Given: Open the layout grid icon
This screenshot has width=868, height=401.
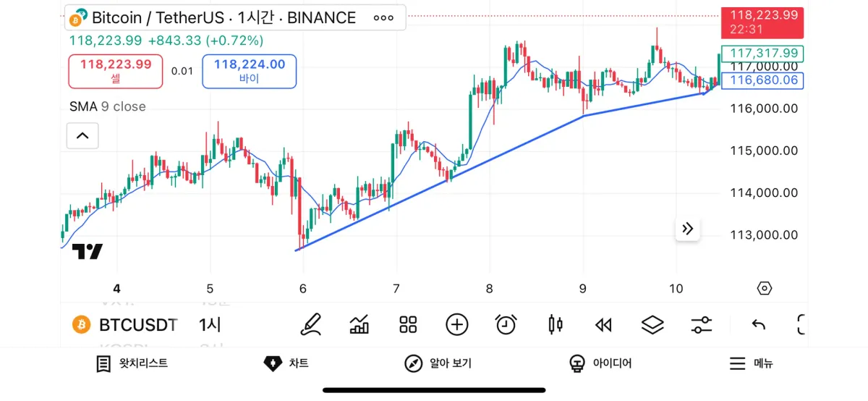Looking at the screenshot, I should coord(409,324).
